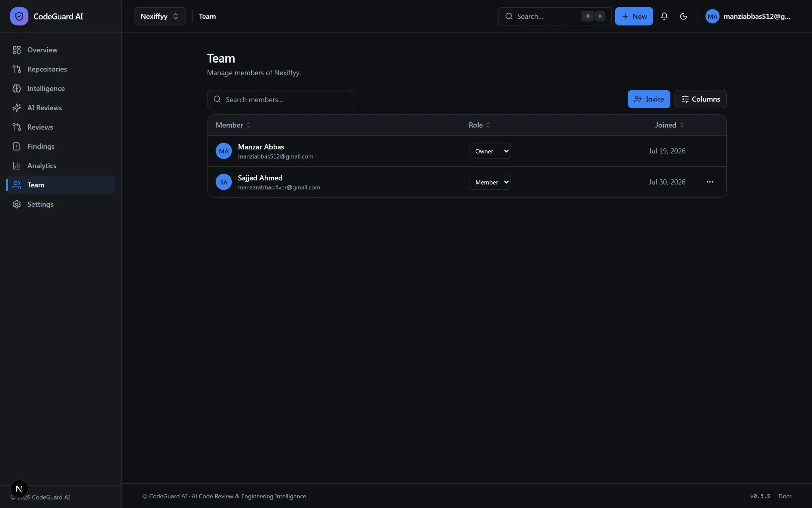This screenshot has height=508, width=812.
Task: Click the CodeGuard AI shield logo
Action: click(19, 16)
